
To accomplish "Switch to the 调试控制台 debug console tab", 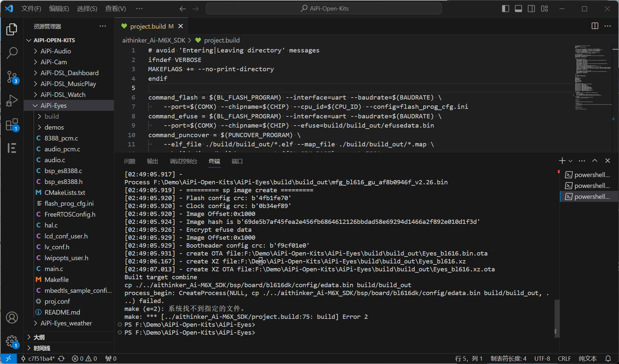I will pos(184,161).
